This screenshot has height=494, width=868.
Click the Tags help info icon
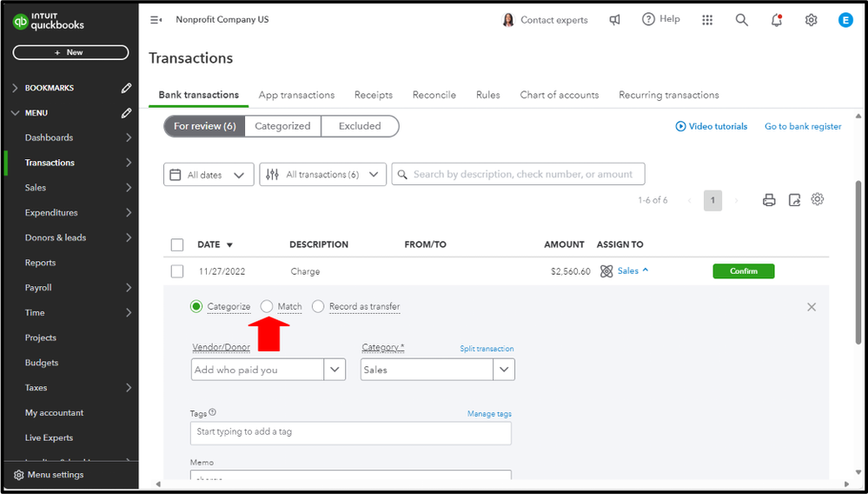(x=213, y=412)
